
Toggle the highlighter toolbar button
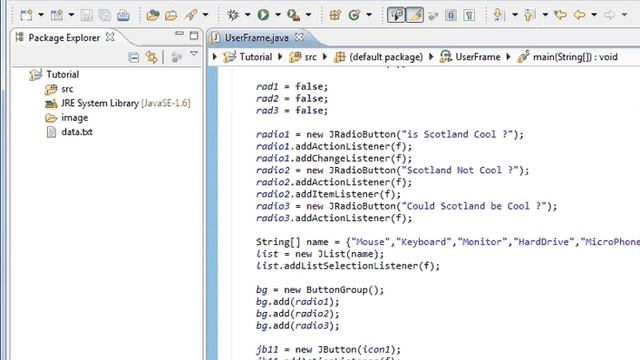[415, 15]
